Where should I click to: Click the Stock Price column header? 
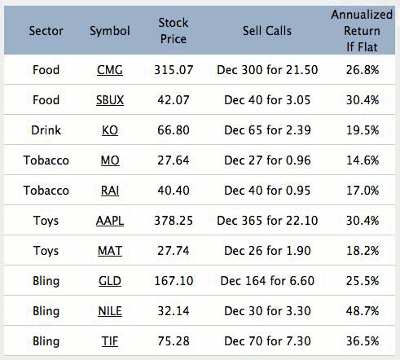tap(173, 31)
